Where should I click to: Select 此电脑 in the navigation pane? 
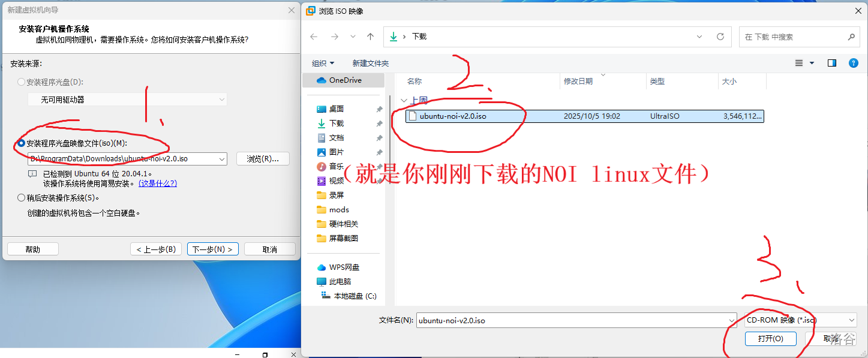tap(340, 282)
